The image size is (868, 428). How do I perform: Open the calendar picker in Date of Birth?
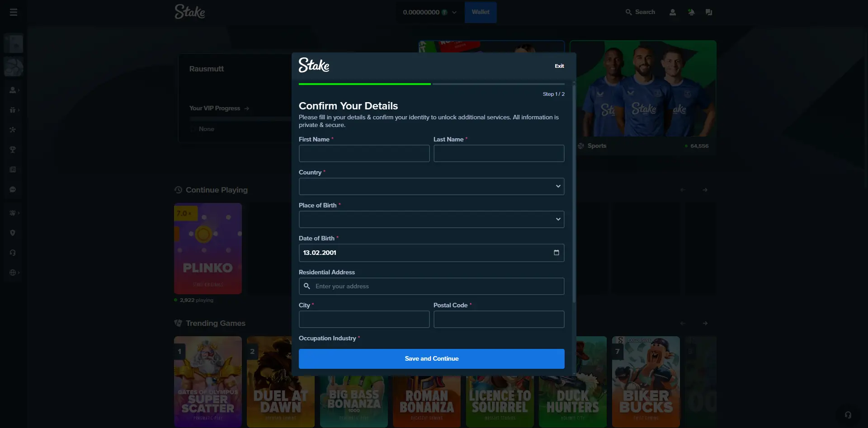(x=557, y=253)
